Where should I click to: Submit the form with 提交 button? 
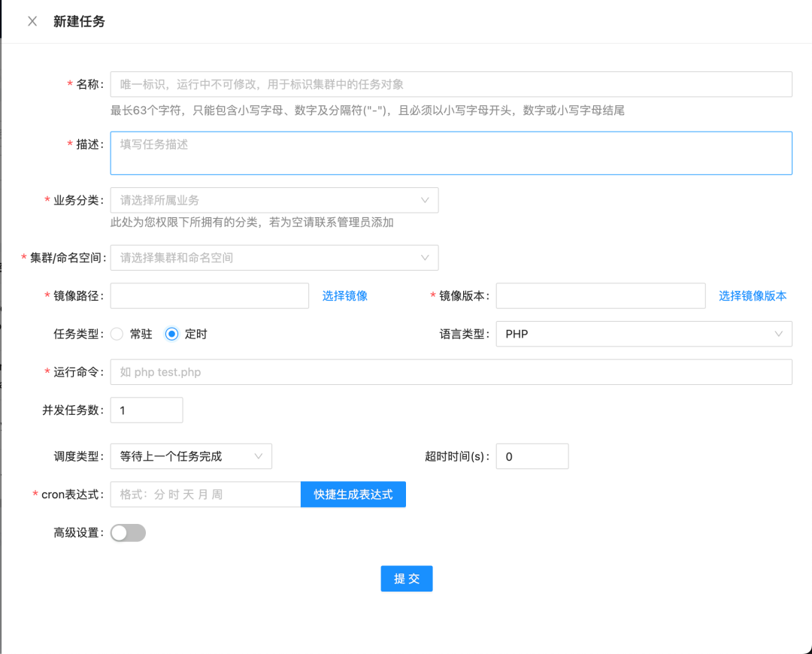tap(407, 578)
